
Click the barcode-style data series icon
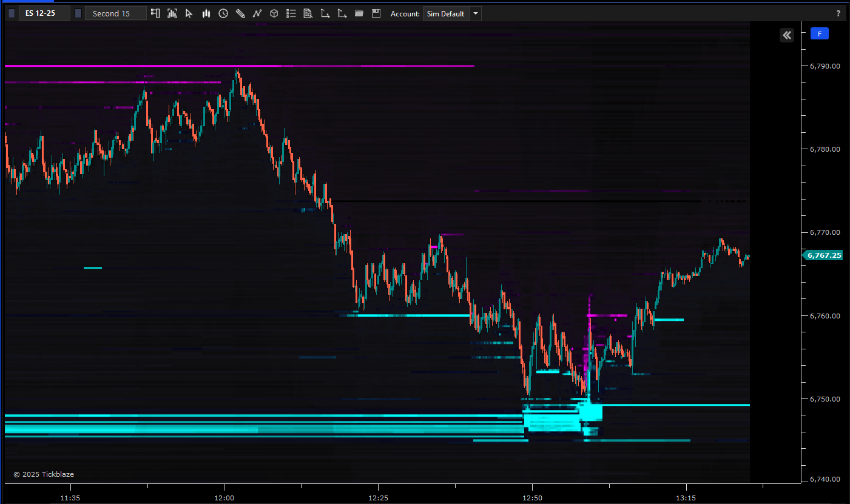pos(172,13)
